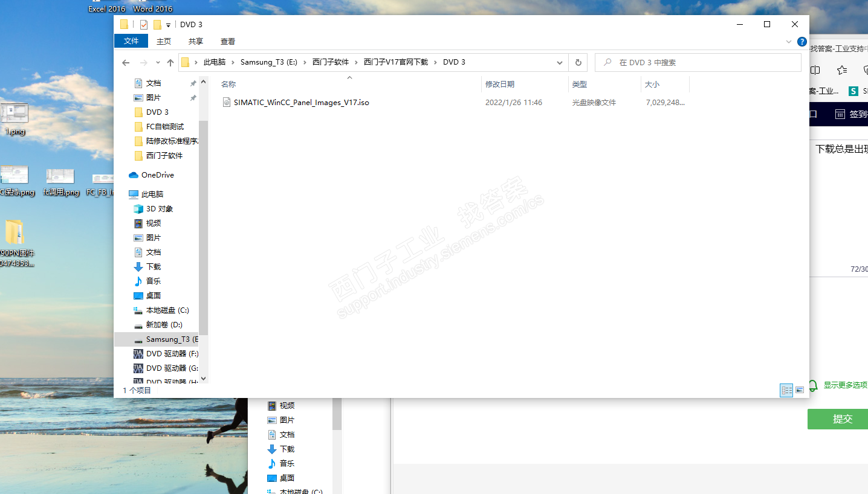This screenshot has height=494, width=868.
Task: Open the recent locations dropdown
Action: 158,63
